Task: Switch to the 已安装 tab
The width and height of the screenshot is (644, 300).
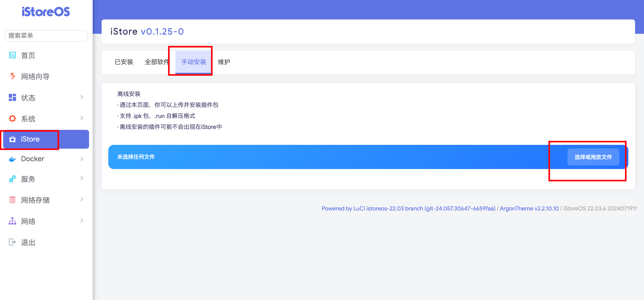Action: click(124, 62)
